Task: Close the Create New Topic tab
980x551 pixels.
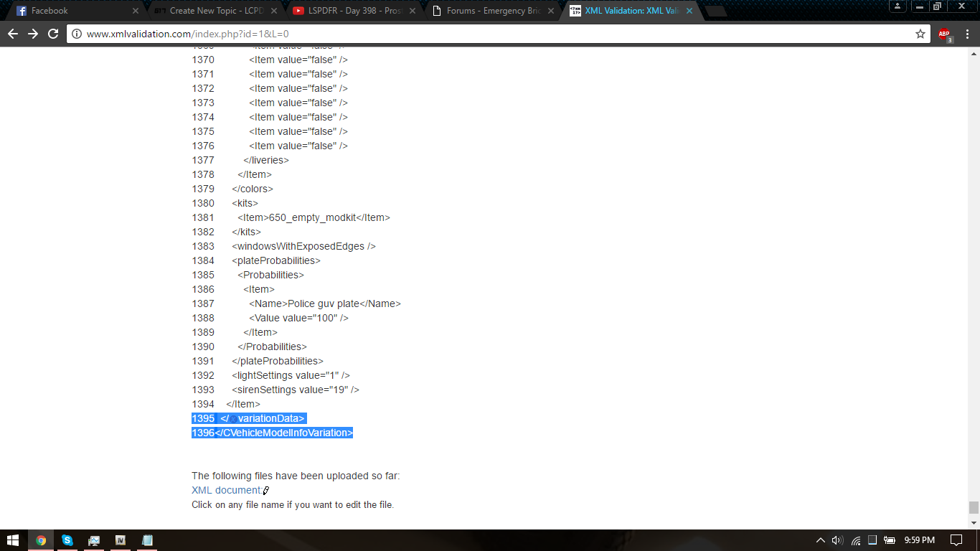Action: [274, 11]
